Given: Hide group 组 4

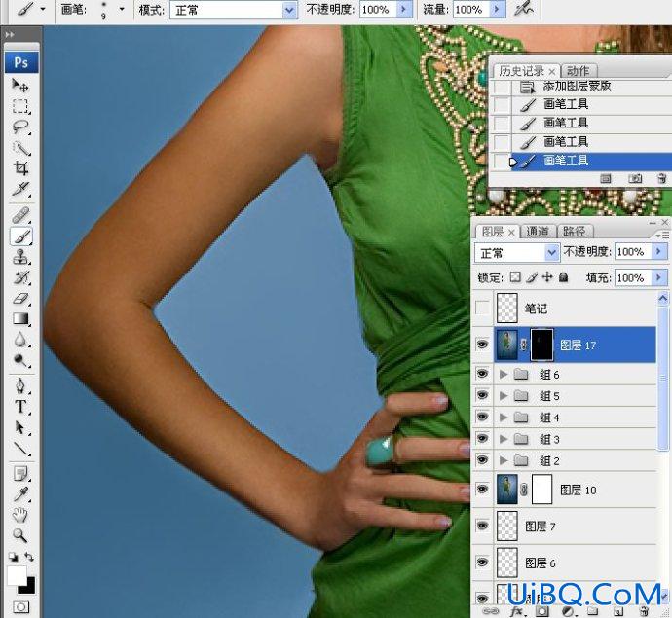Looking at the screenshot, I should (482, 417).
